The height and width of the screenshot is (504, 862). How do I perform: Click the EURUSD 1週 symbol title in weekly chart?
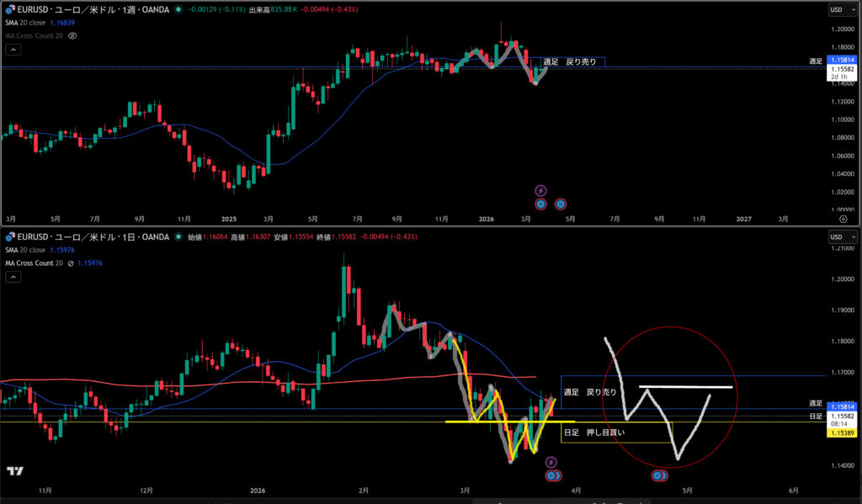pyautogui.click(x=93, y=10)
